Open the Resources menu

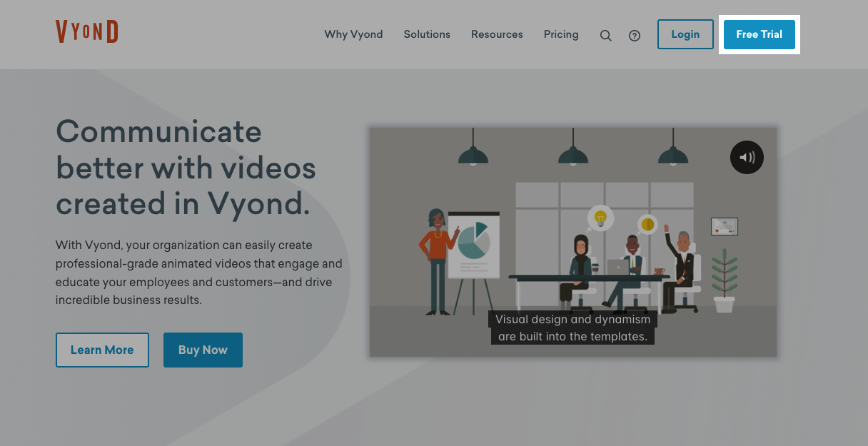click(497, 34)
